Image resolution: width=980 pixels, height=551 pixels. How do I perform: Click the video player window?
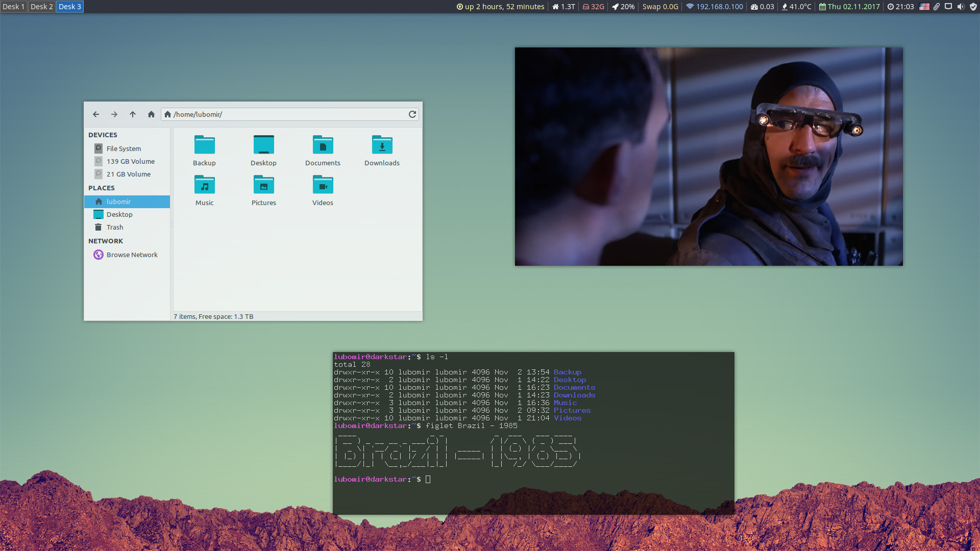pyautogui.click(x=708, y=156)
